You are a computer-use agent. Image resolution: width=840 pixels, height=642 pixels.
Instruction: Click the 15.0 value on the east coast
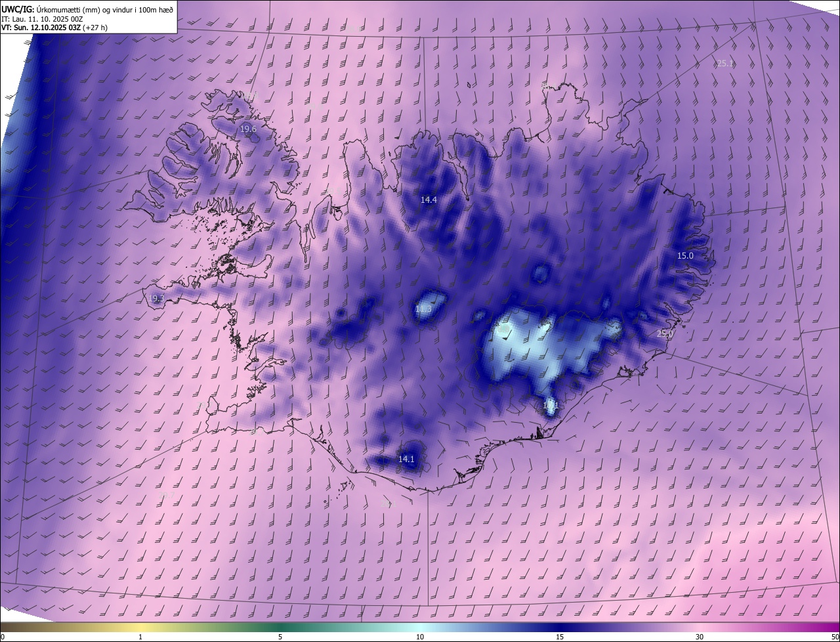pyautogui.click(x=685, y=255)
